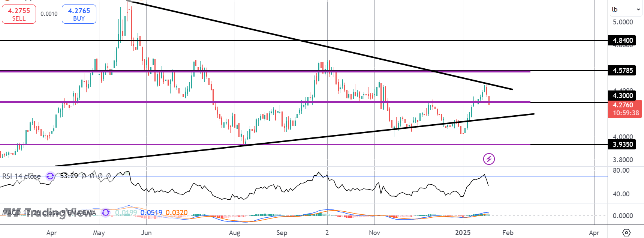Select the MACD 12 26 close indicator label
This screenshot has width=644, height=238.
[x=49, y=213]
